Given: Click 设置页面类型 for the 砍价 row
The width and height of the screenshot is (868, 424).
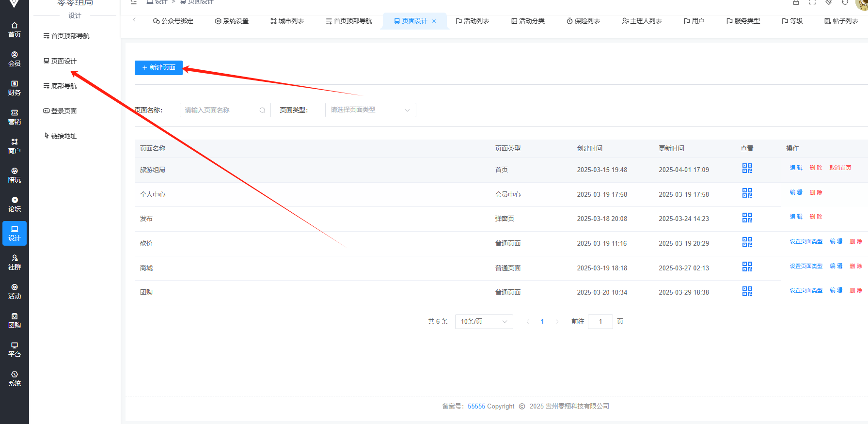Looking at the screenshot, I should point(806,241).
